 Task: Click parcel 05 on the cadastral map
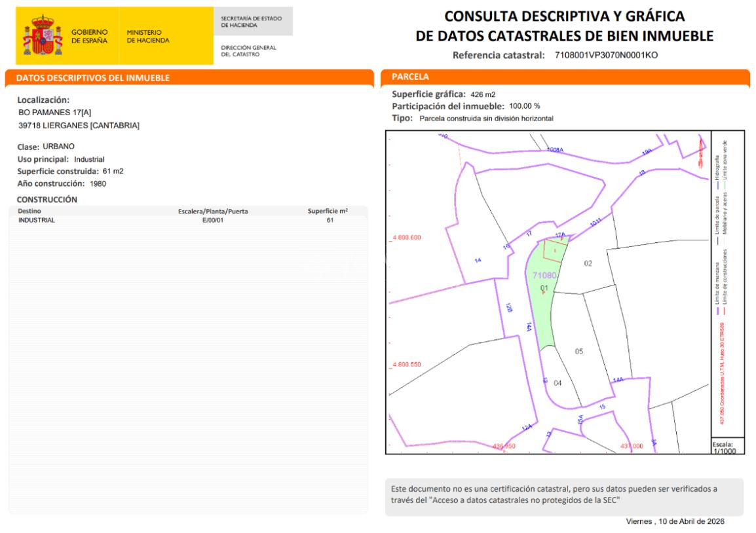tap(578, 352)
